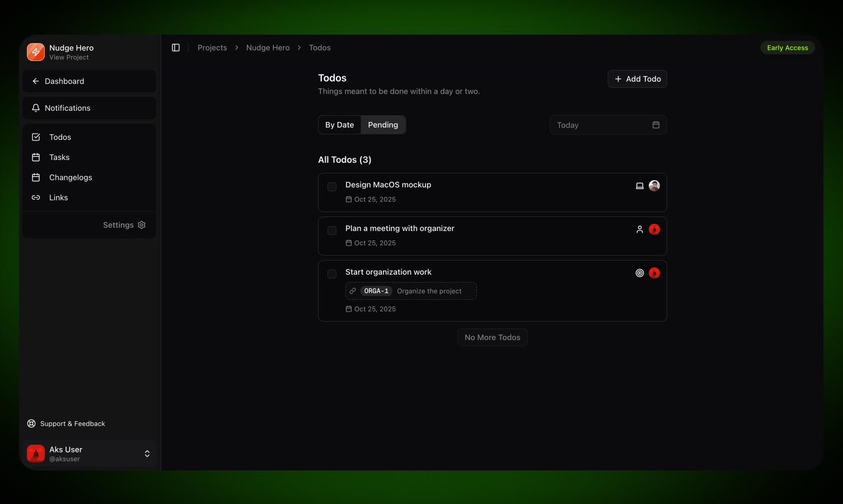Screen dimensions: 843x504
Task: Click the person icon on Plan a meeting todo
Action: coord(640,229)
